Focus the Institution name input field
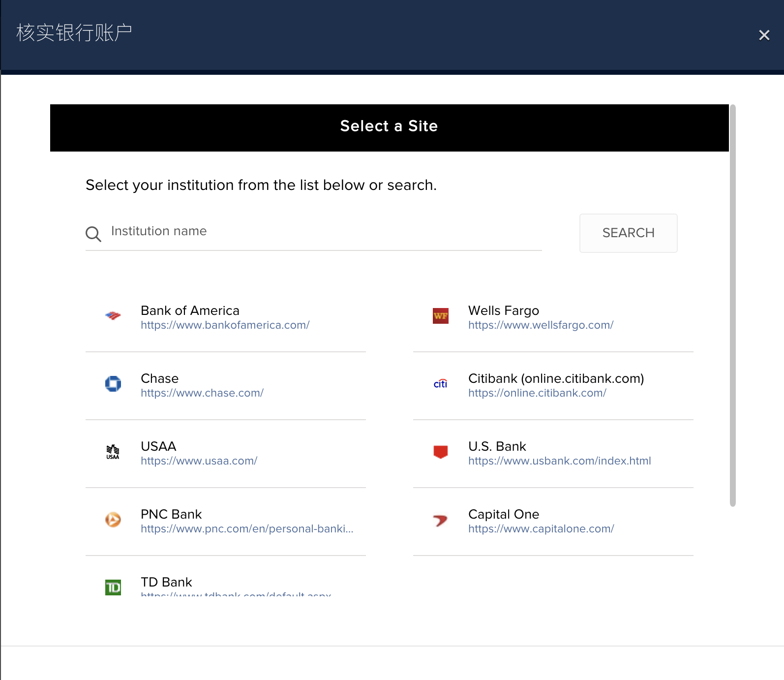784x680 pixels. pyautogui.click(x=325, y=231)
